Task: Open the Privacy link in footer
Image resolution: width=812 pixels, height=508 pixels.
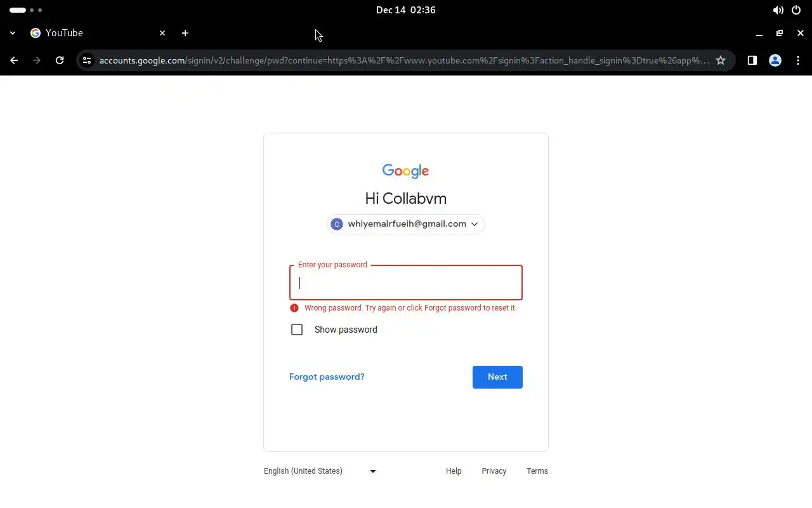Action: (494, 471)
